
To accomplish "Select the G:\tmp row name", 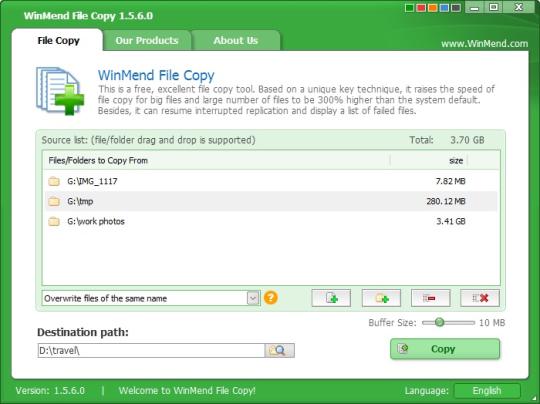I will (80, 201).
